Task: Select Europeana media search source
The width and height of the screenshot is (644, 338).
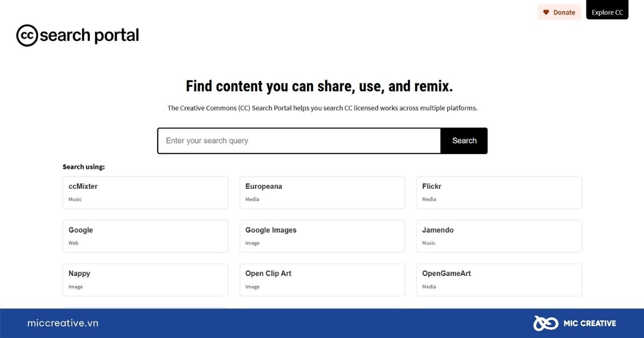Action: [322, 193]
